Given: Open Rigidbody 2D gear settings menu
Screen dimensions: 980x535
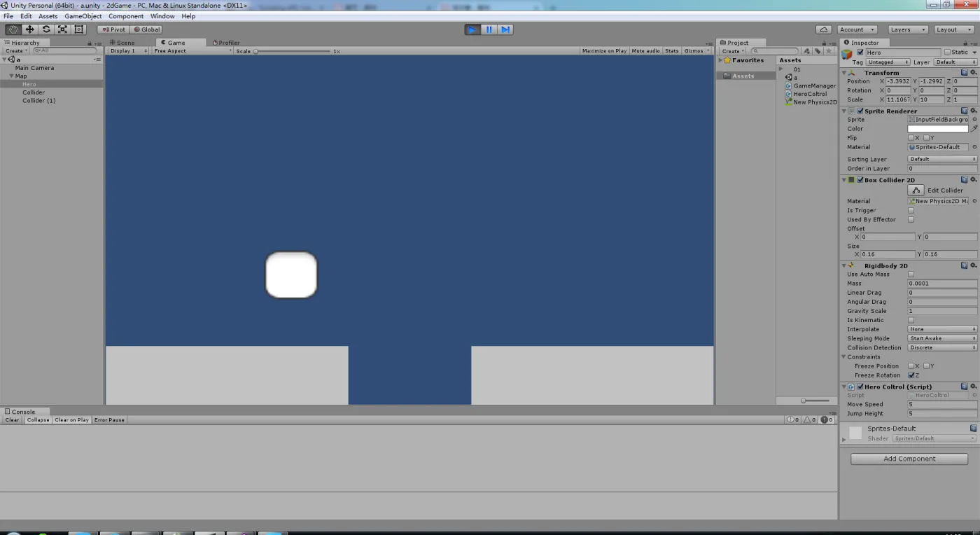Looking at the screenshot, I should [x=973, y=265].
